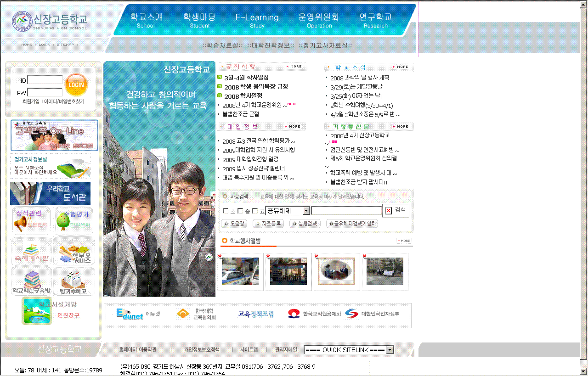Open the 수행평가 tree icon
This screenshot has width=588, height=376.
coord(74,221)
